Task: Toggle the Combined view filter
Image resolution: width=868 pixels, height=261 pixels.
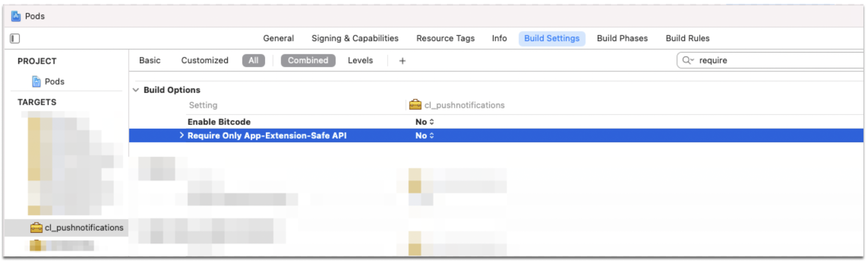Action: pos(308,61)
